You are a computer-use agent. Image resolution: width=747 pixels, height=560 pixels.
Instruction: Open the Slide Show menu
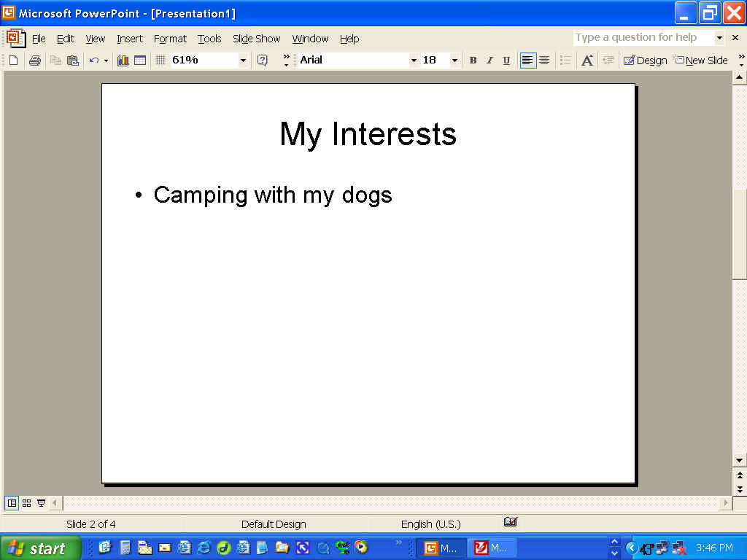[x=256, y=39]
